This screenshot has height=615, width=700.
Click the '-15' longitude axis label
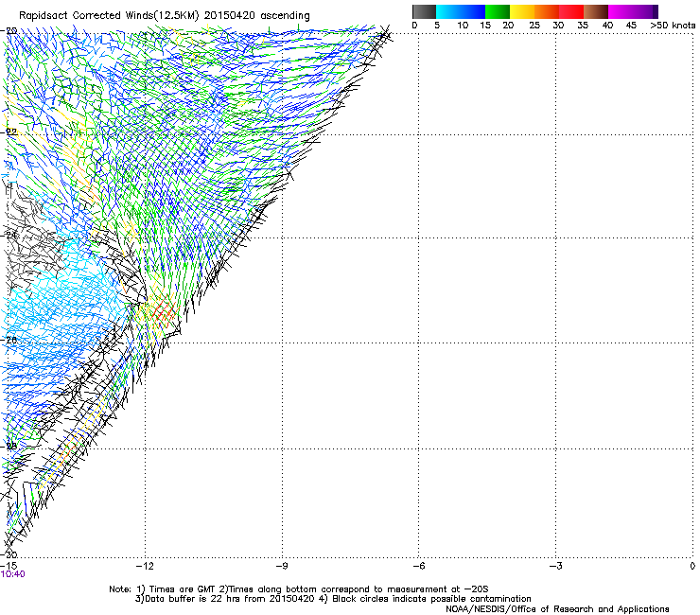point(9,566)
